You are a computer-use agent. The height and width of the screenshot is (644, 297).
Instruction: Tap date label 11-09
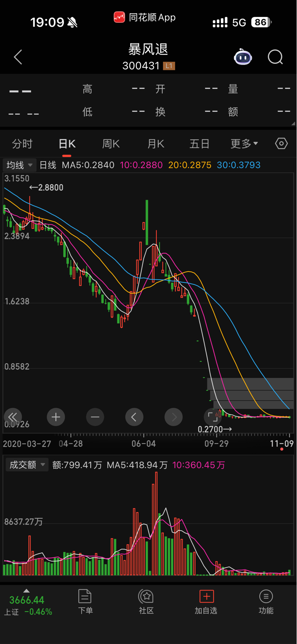tap(282, 444)
